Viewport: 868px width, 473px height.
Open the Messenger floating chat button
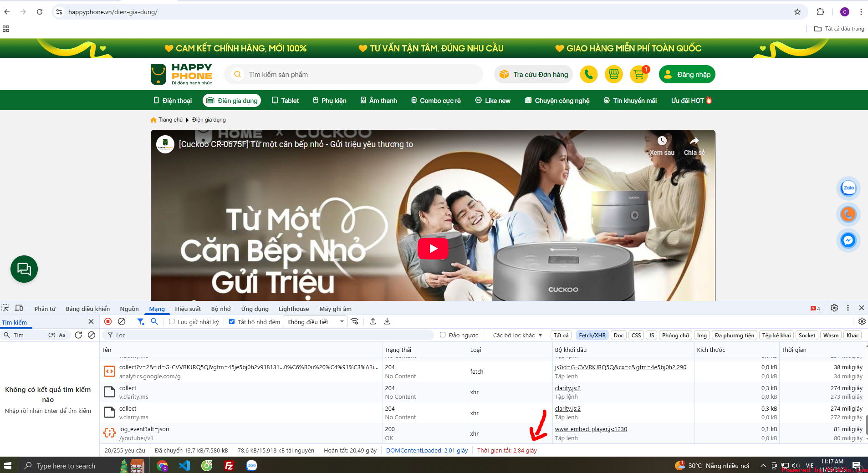coord(848,240)
